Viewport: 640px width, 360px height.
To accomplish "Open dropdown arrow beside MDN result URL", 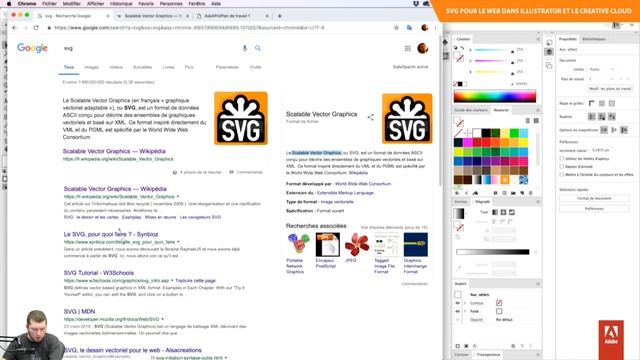I will click(162, 319).
